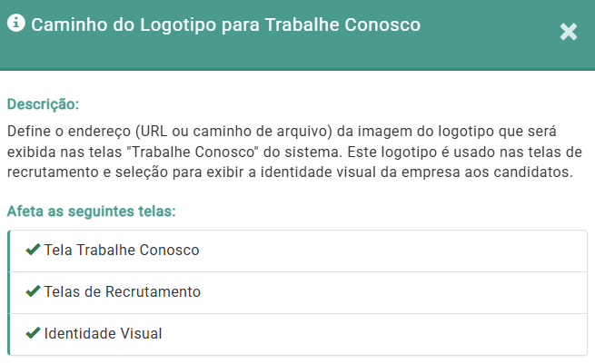Click the Afeta as seguintes telas heading
Image resolution: width=595 pixels, height=364 pixels.
click(x=91, y=212)
